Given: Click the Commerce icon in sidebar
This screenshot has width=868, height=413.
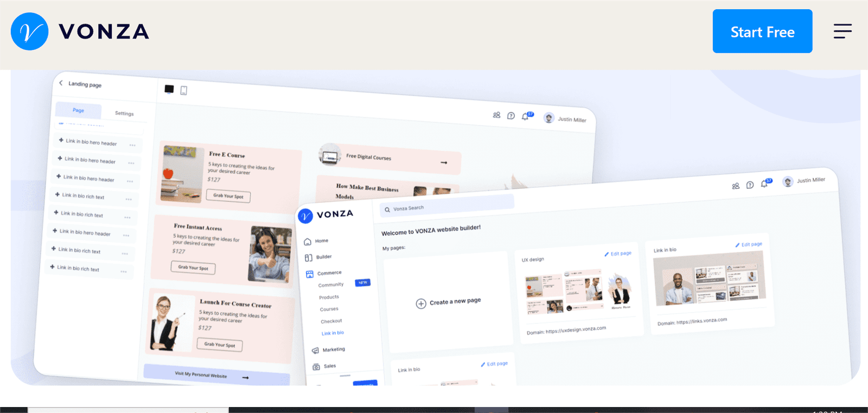Looking at the screenshot, I should [x=309, y=274].
